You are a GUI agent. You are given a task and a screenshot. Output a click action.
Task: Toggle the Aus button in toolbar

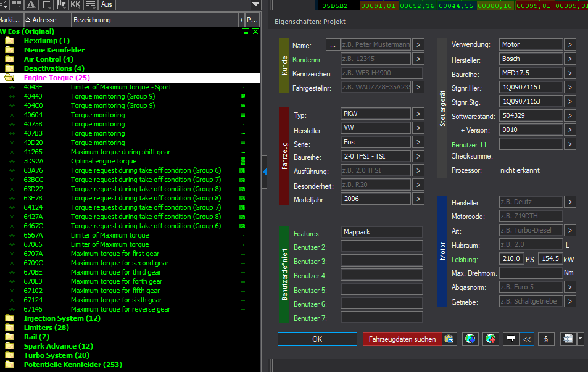107,4
